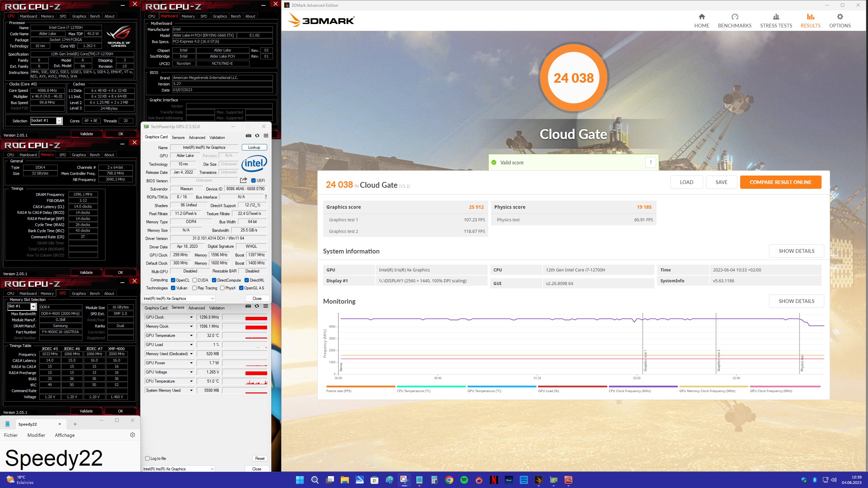
Task: Toggle the Frame rate (FPS) legend color bar
Action: 360,386
